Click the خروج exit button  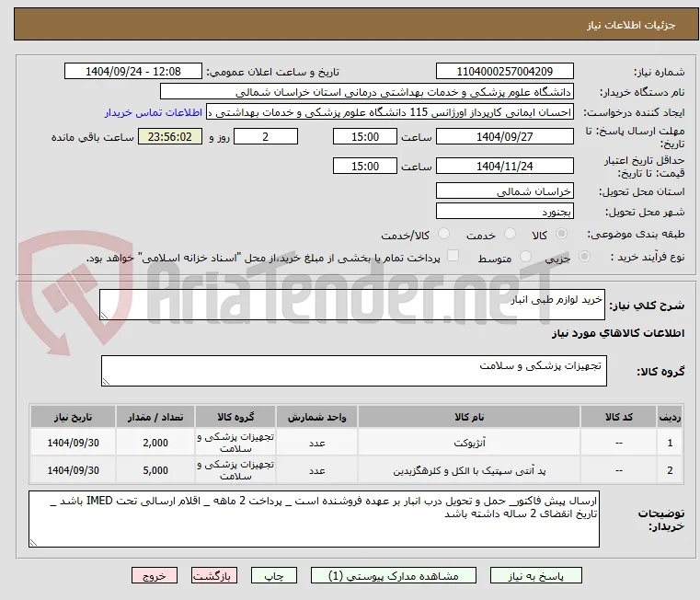click(x=154, y=575)
